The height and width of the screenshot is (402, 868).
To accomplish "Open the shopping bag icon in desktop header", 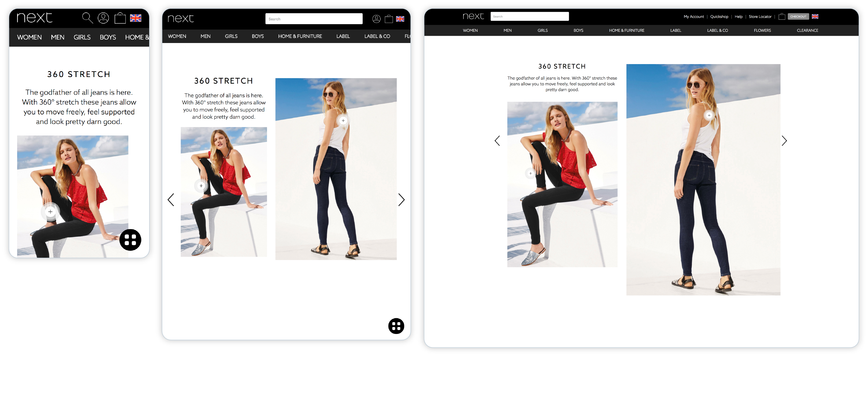I will (782, 17).
